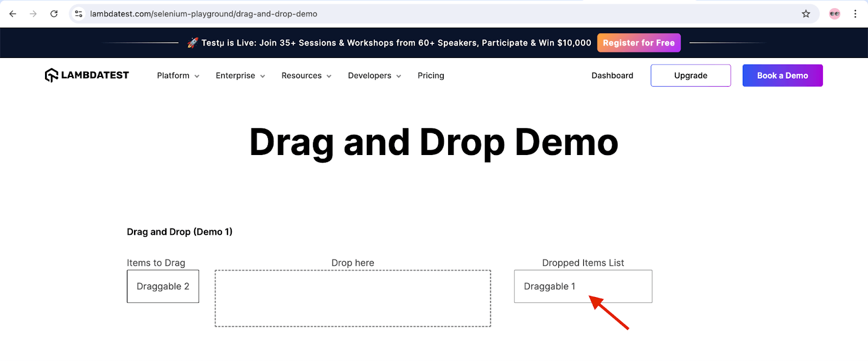Screen dimensions: 868x361
Task: Expand the Enterprise menu
Action: [x=240, y=76]
